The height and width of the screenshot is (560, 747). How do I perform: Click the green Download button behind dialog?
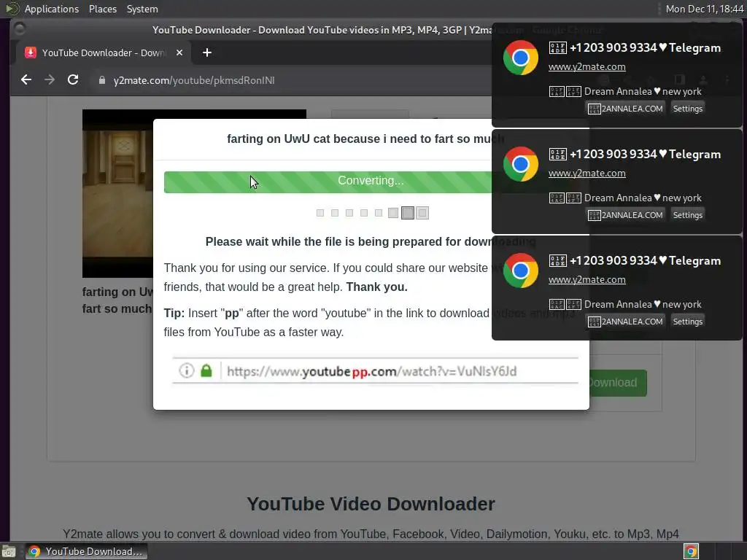(618, 383)
